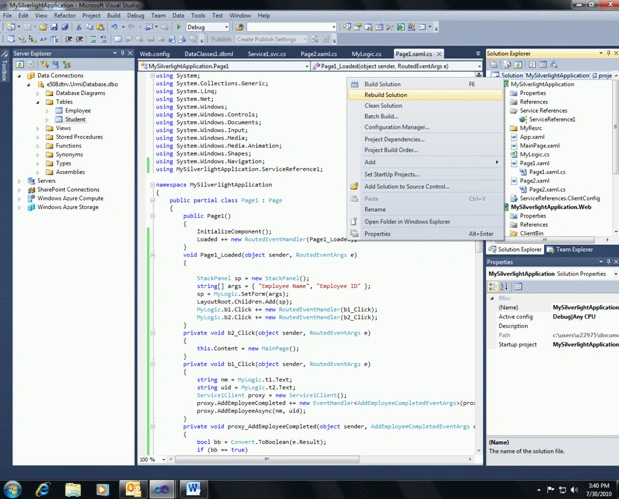
Task: Click the Save All toolbar icon
Action: point(64,27)
